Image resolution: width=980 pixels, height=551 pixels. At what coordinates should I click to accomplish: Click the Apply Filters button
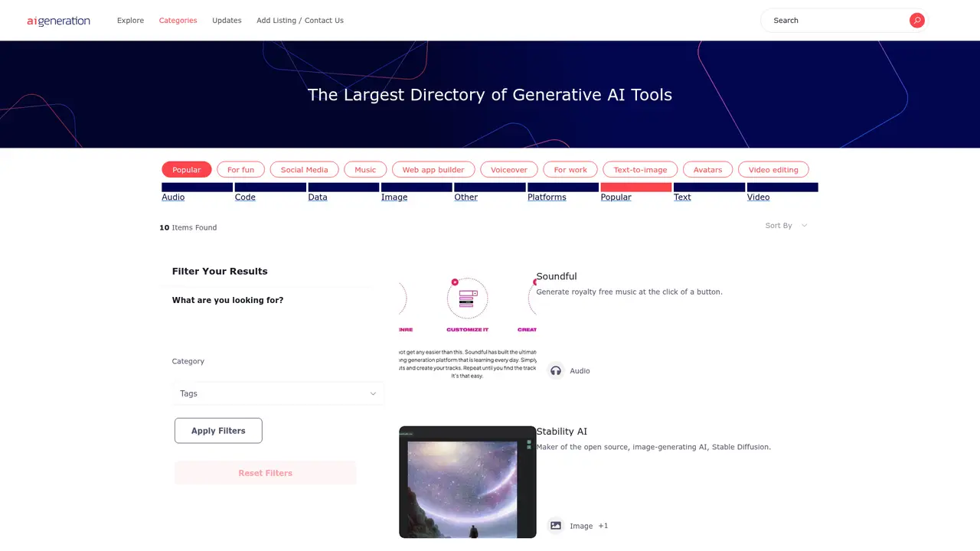click(x=218, y=431)
